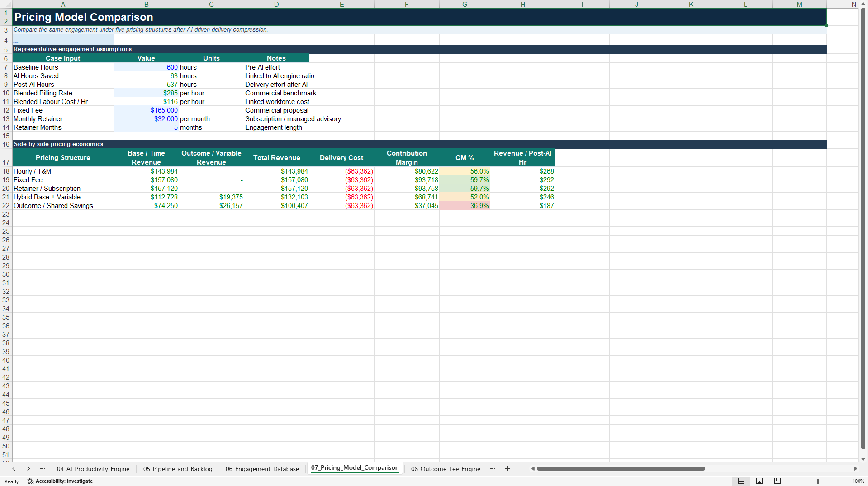
Task: Zoom in using the plus icon
Action: 844,481
